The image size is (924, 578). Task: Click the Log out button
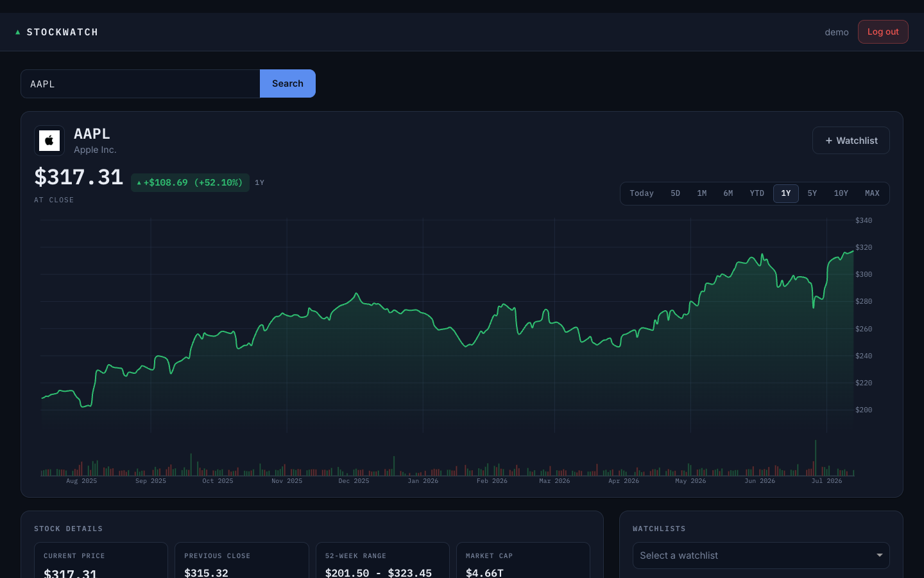click(883, 32)
